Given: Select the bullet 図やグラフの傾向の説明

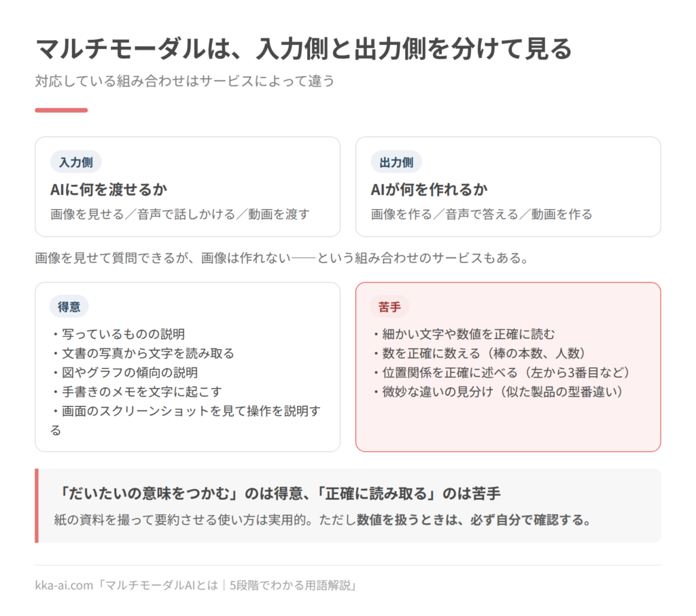Looking at the screenshot, I should (x=124, y=373).
